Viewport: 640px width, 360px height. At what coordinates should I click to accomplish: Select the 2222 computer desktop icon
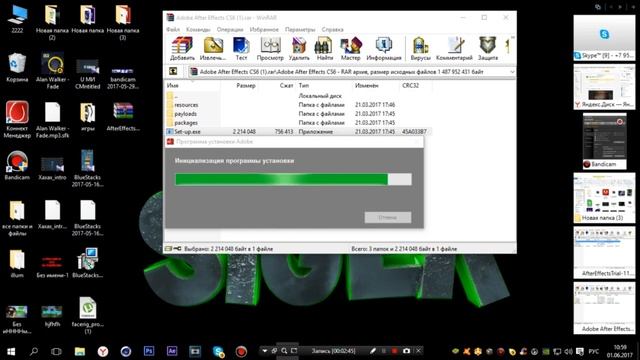pyautogui.click(x=17, y=19)
